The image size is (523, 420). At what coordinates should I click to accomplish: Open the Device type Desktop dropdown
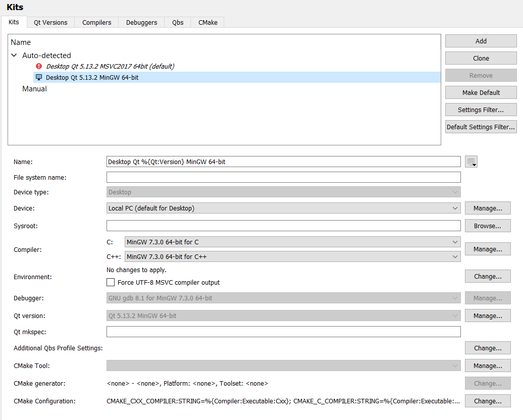point(284,192)
